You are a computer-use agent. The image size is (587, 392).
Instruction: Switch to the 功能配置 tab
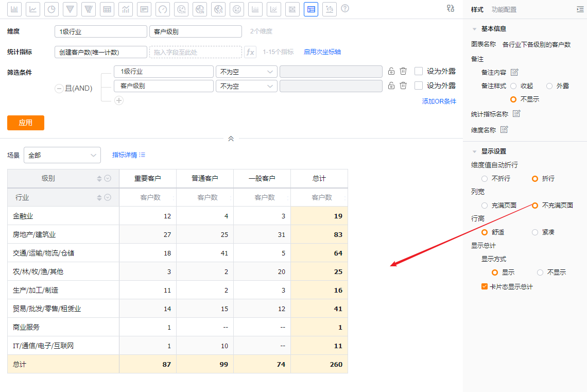tap(504, 9)
